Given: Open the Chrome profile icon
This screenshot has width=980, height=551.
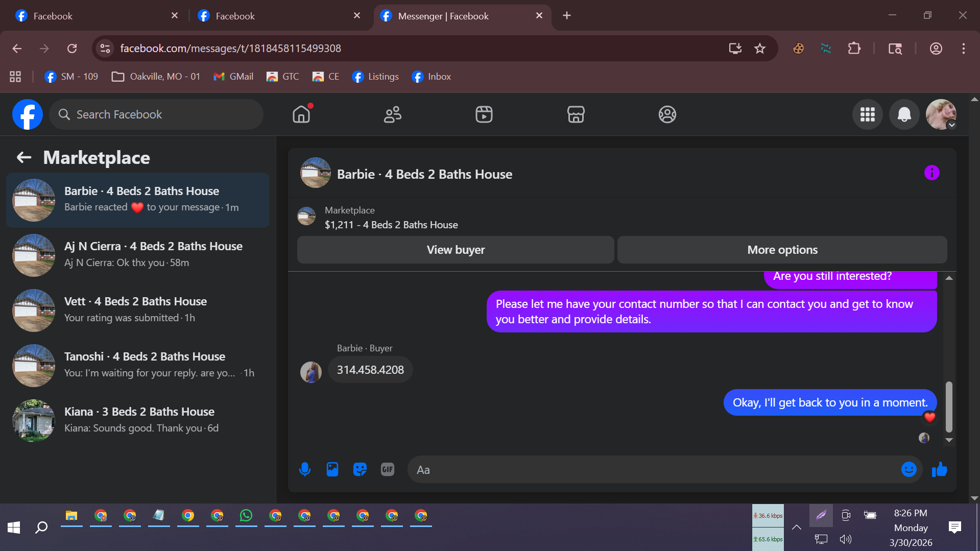Looking at the screenshot, I should pyautogui.click(x=936, y=49).
